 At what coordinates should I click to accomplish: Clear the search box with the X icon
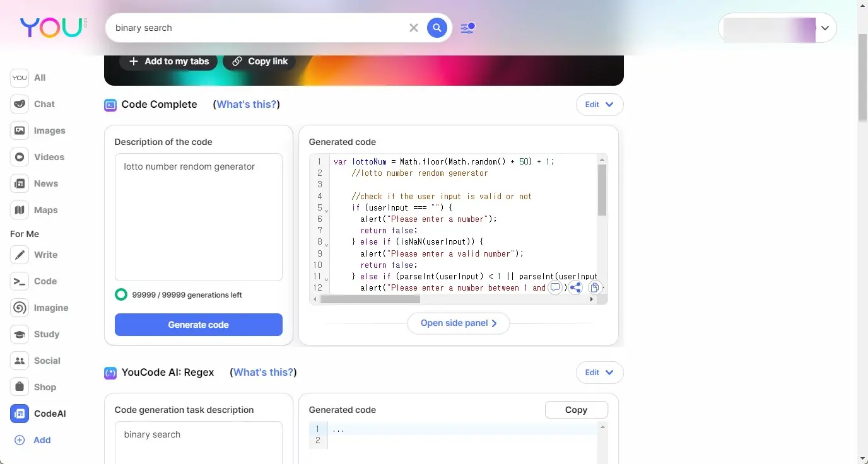(414, 28)
